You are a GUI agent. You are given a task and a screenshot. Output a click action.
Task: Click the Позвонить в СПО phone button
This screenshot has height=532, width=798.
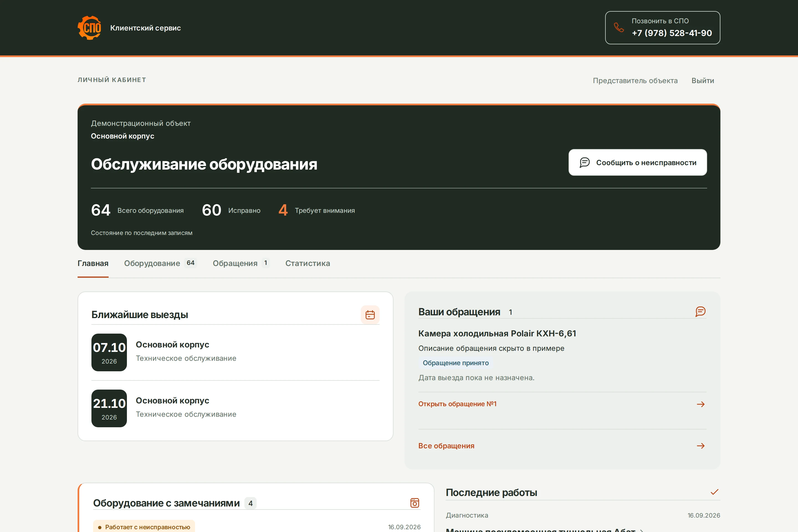pyautogui.click(x=663, y=28)
